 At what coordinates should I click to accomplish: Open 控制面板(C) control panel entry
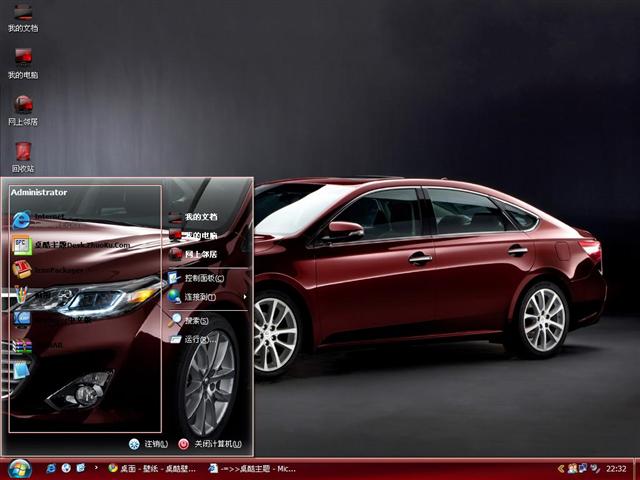pos(197,278)
